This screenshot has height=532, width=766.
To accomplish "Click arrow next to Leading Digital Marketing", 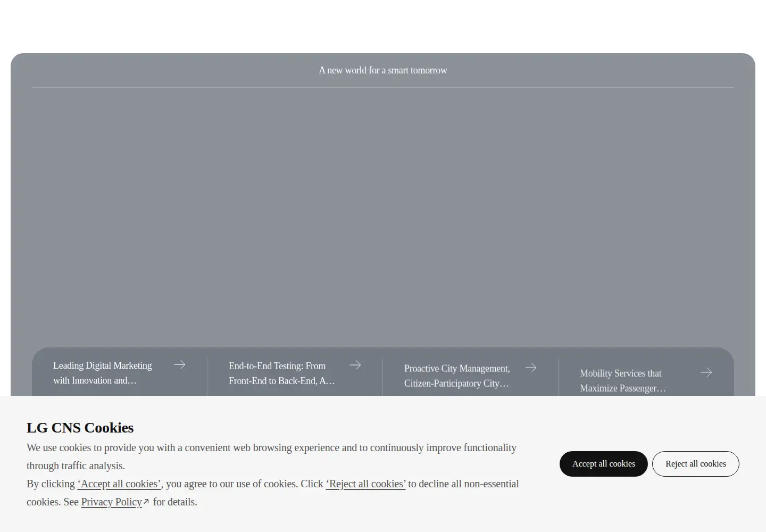I will pyautogui.click(x=180, y=364).
